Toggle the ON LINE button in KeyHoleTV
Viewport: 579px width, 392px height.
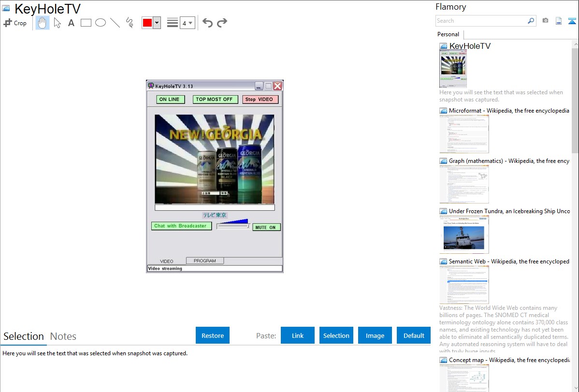coord(170,100)
